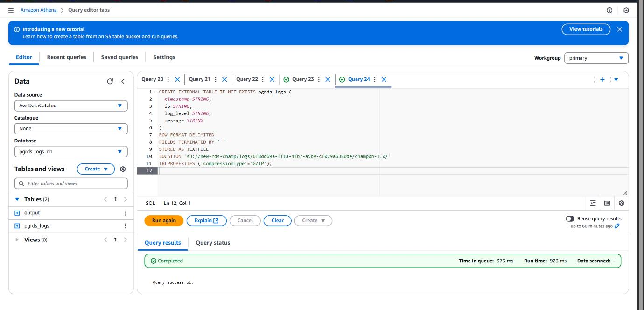Open the Query 22 tab options menu
The image size is (644, 310).
(263, 79)
